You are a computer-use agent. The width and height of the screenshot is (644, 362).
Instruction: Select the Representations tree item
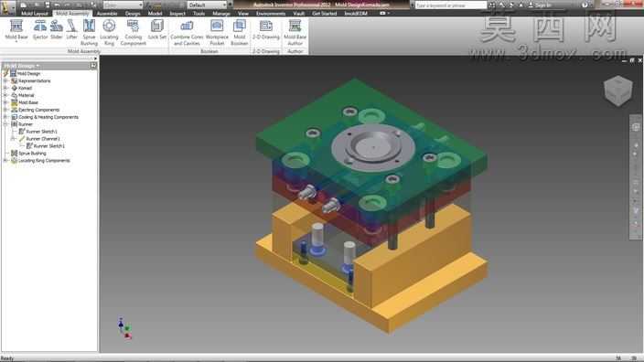[34, 80]
